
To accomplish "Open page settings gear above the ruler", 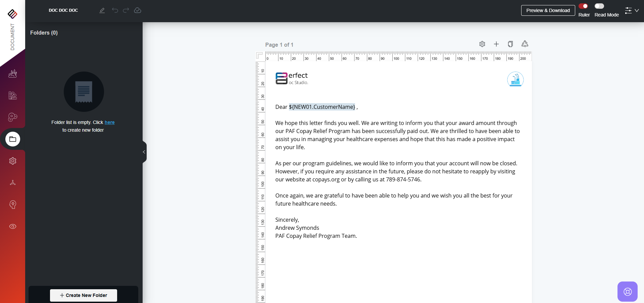I will [482, 44].
